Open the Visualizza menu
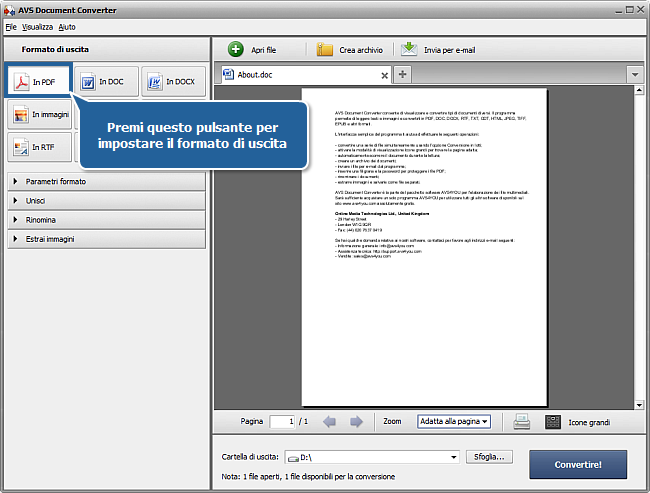The width and height of the screenshot is (650, 493). click(37, 27)
